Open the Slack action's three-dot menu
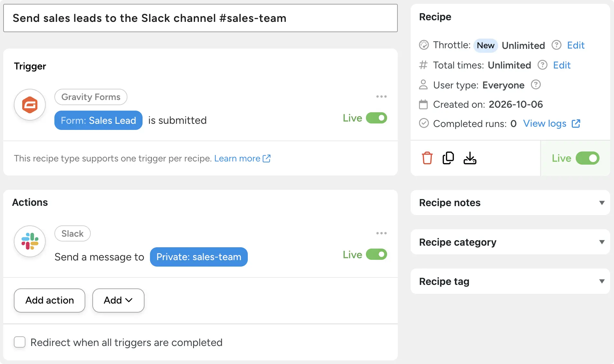 (x=381, y=233)
